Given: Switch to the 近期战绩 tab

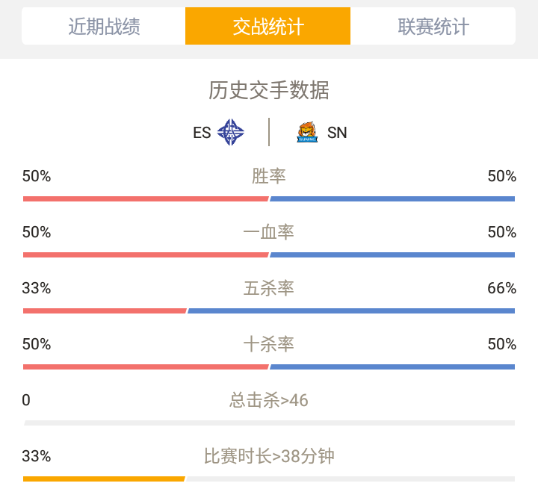Looking at the screenshot, I should coord(104,26).
